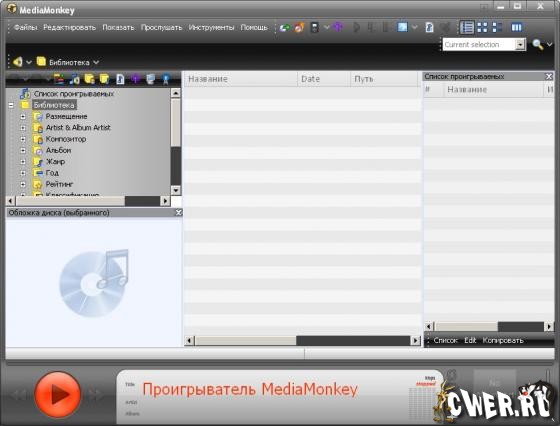Switch to the details list view icon
Image resolution: width=560 pixels, height=426 pixels.
(x=467, y=27)
